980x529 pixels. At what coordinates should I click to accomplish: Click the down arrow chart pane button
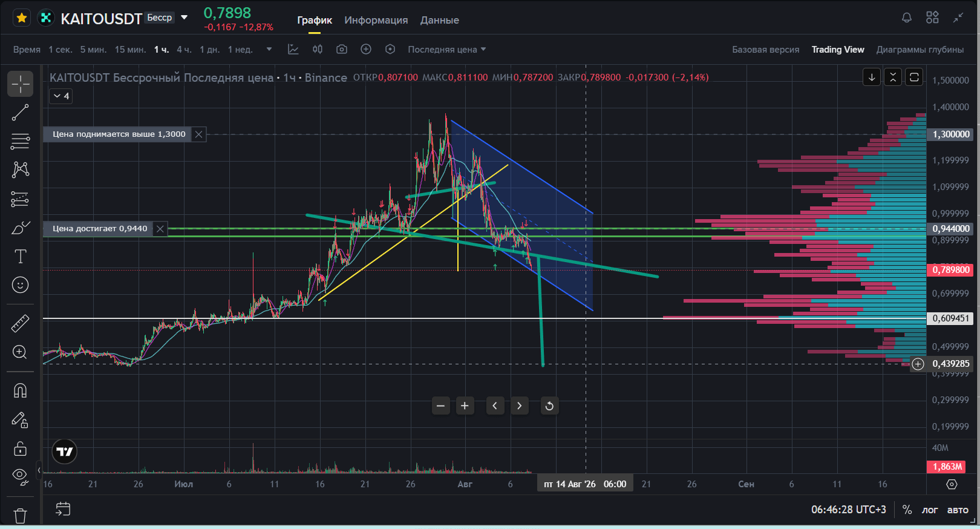[x=872, y=77]
